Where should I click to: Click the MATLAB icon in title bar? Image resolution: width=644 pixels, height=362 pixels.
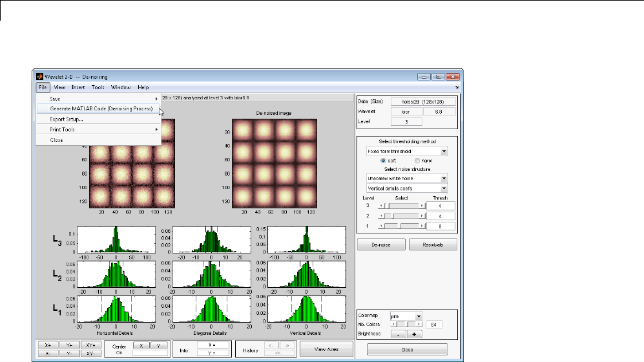click(39, 76)
